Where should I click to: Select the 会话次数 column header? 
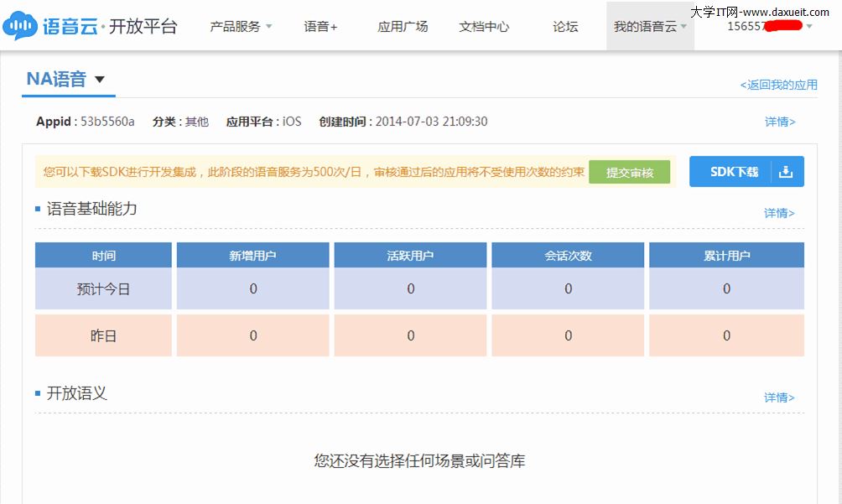click(568, 256)
